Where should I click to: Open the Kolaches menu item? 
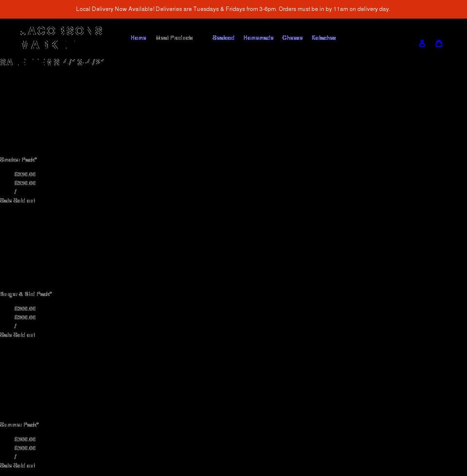[x=323, y=37]
